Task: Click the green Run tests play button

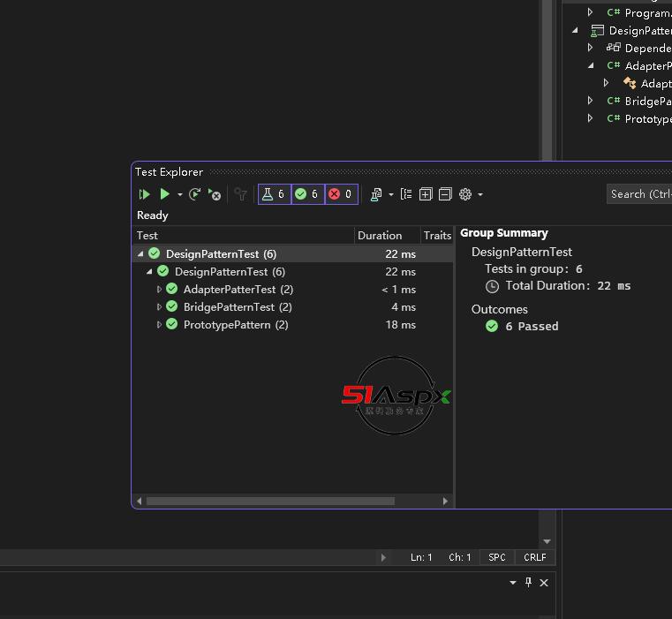Action: click(164, 194)
